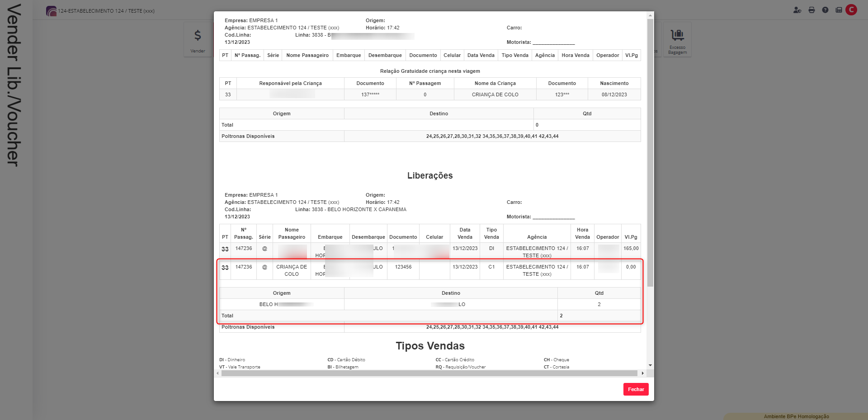
Task: Click the modal's vertical scrollbar thumb
Action: (650, 152)
